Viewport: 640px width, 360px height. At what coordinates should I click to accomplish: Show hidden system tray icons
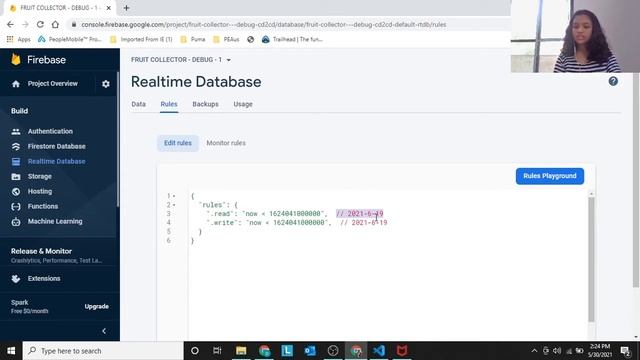point(534,351)
